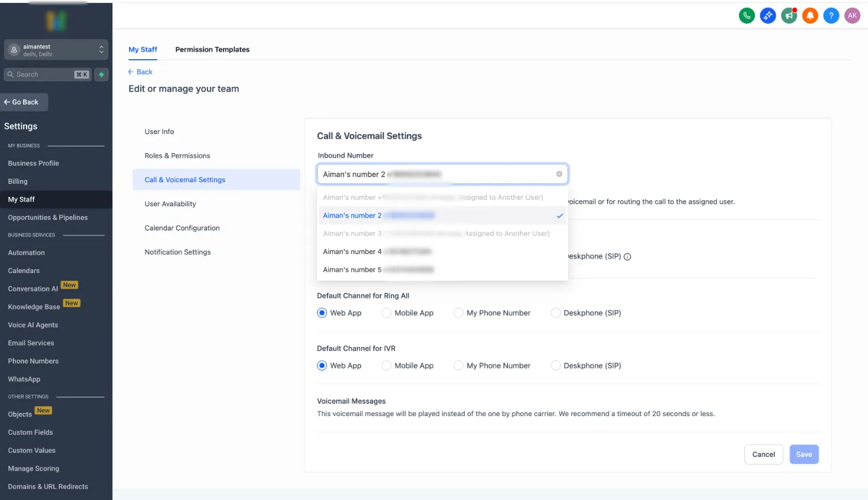This screenshot has height=500, width=868.
Task: Choose Aiman's number 5 option
Action: 442,270
